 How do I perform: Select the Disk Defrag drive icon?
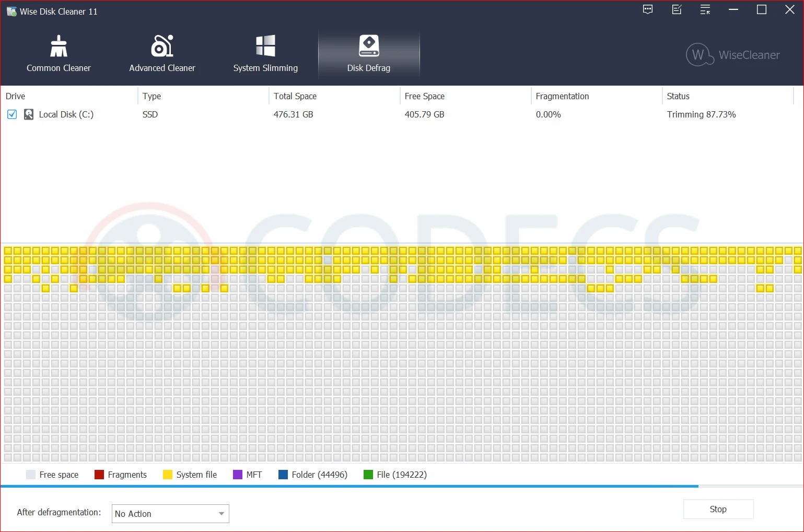[x=369, y=46]
